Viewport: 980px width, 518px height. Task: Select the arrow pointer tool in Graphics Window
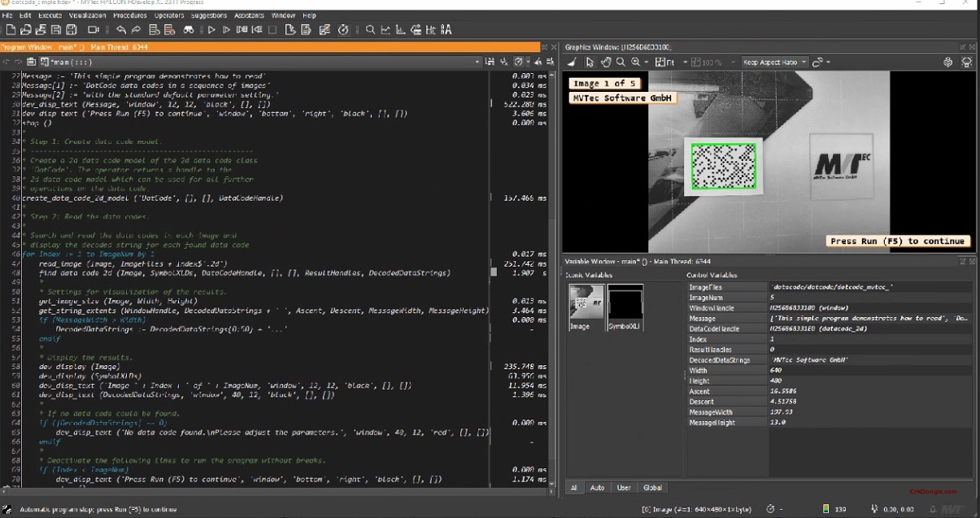click(x=589, y=62)
